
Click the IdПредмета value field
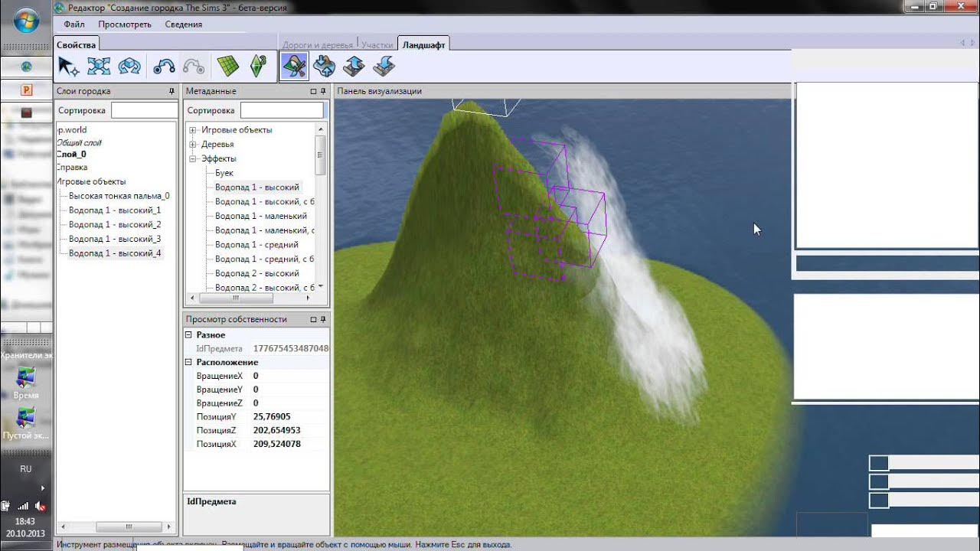pos(290,349)
